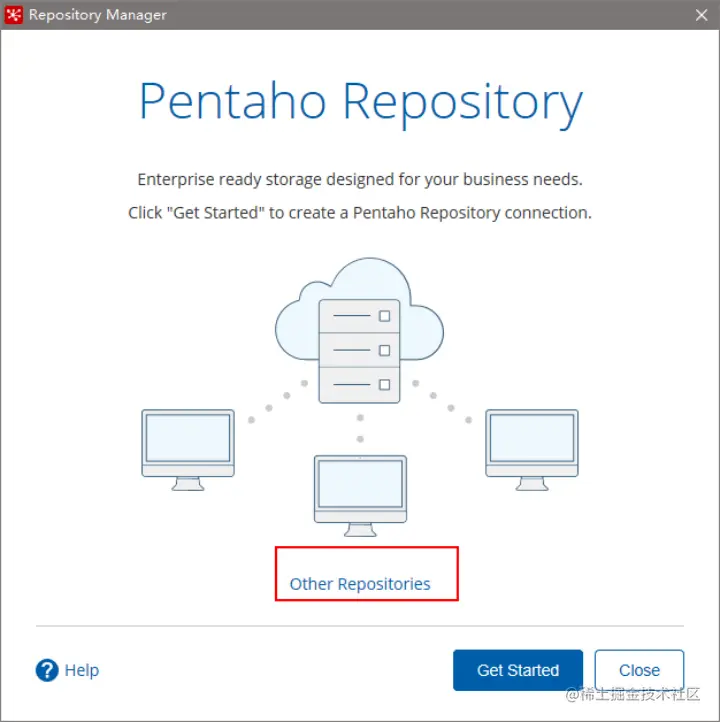Open the Other Repositories link
The image size is (720, 722).
360,584
